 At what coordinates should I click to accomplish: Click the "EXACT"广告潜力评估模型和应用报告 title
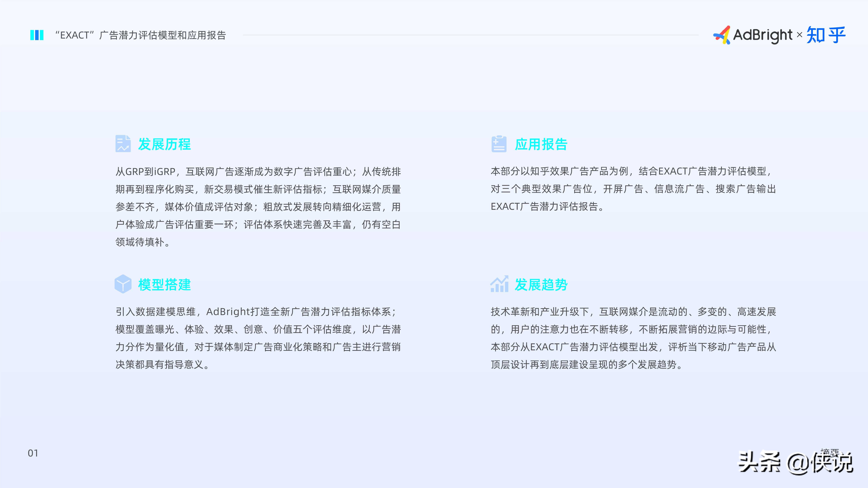point(140,35)
